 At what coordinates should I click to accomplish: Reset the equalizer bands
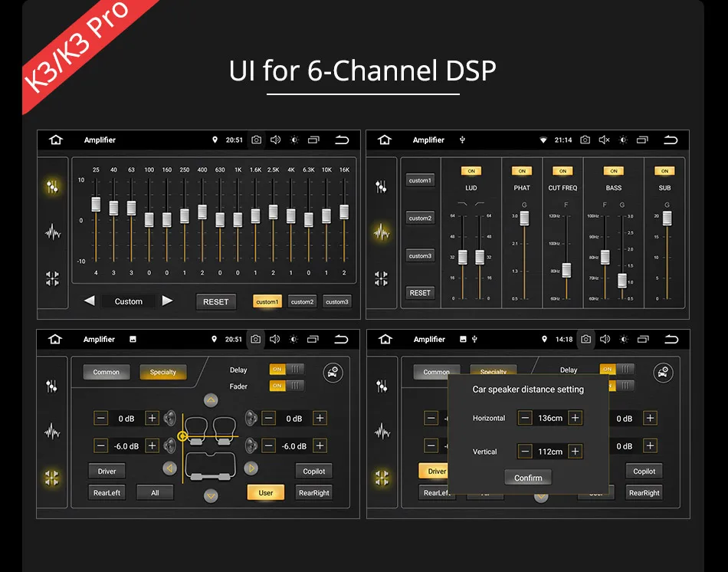(216, 301)
